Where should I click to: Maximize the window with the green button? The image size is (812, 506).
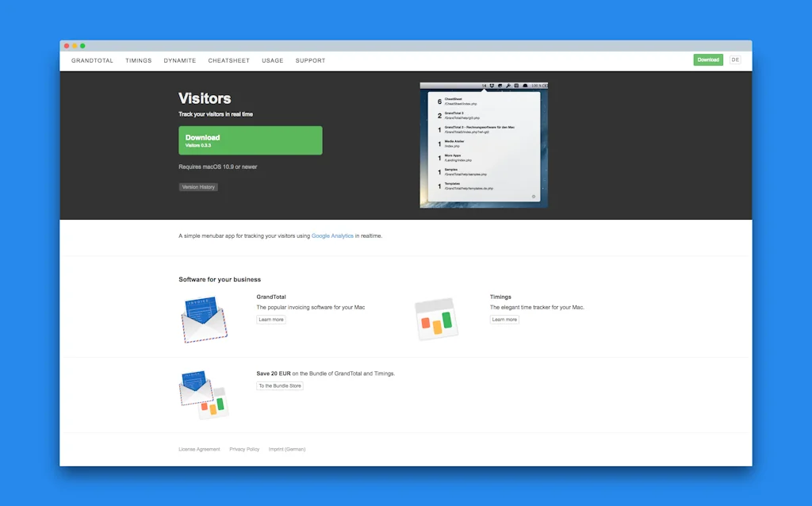pyautogui.click(x=82, y=46)
